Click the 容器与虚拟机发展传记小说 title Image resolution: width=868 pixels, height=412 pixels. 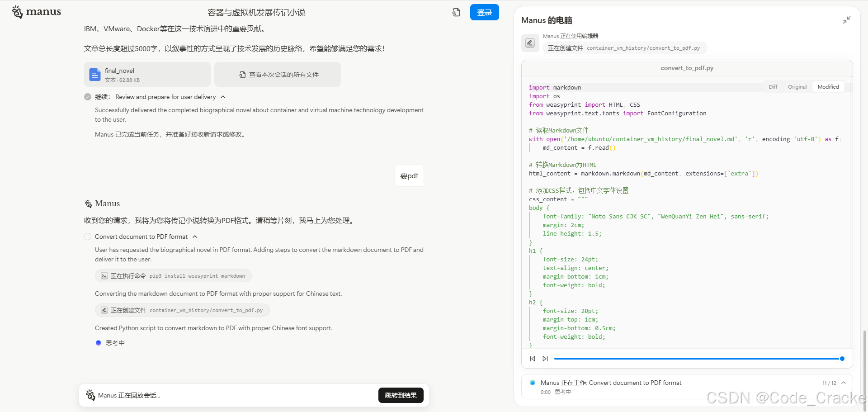tap(256, 13)
